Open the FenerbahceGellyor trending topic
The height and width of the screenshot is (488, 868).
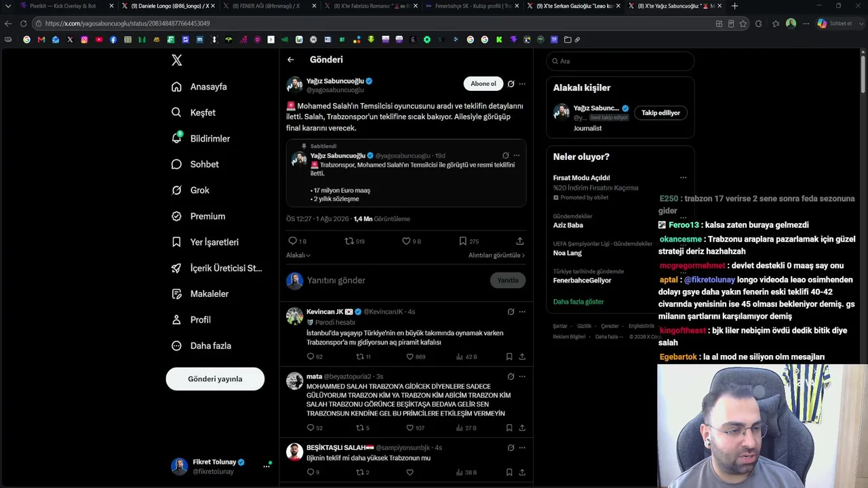582,281
